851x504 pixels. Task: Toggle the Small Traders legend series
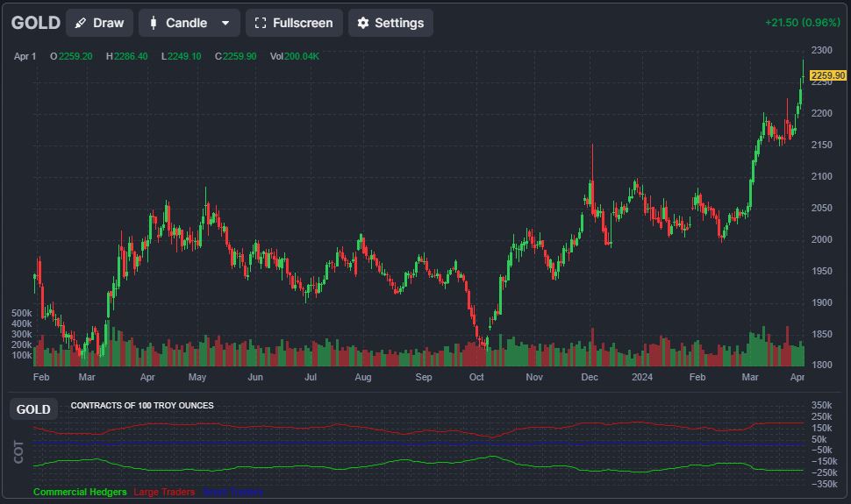tap(232, 492)
